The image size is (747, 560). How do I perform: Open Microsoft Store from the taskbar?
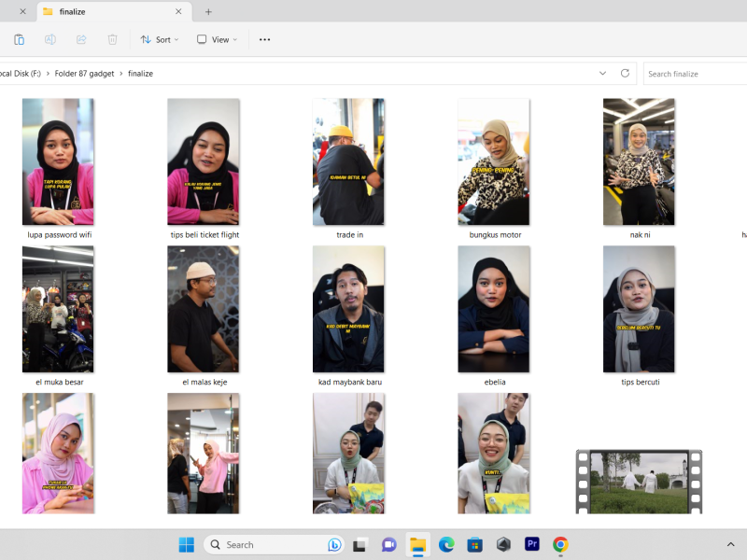(474, 544)
